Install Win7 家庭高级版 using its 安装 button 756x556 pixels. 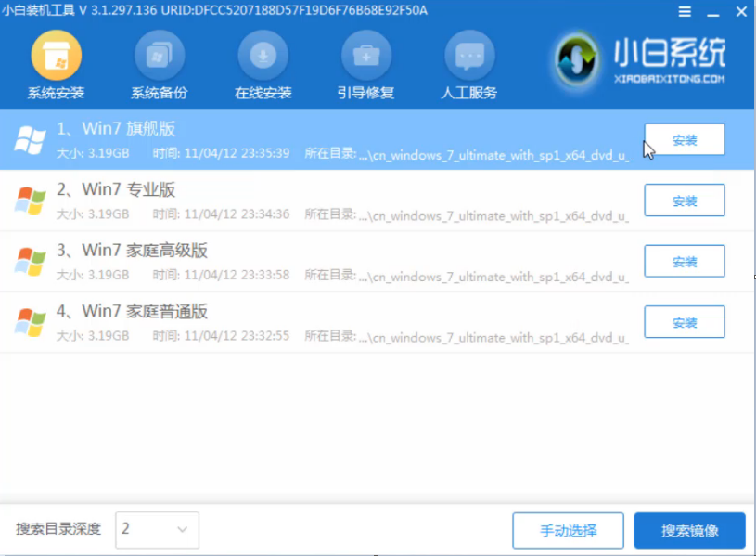pos(685,261)
